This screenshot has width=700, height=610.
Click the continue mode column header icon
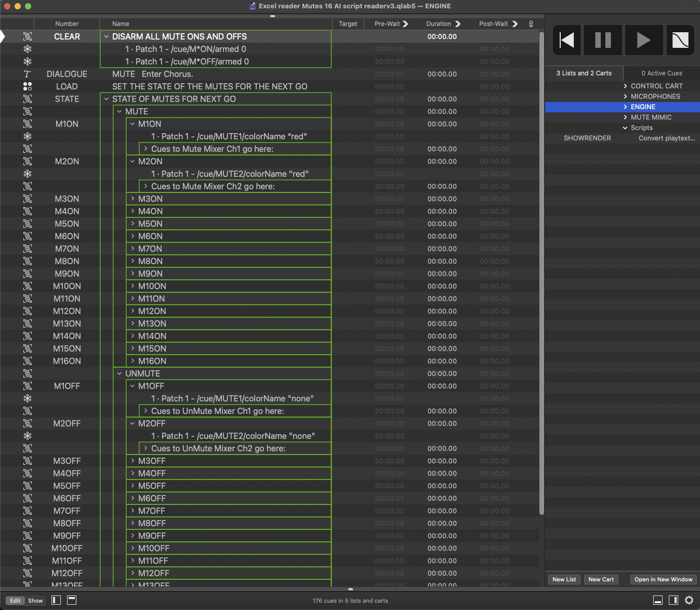click(531, 24)
